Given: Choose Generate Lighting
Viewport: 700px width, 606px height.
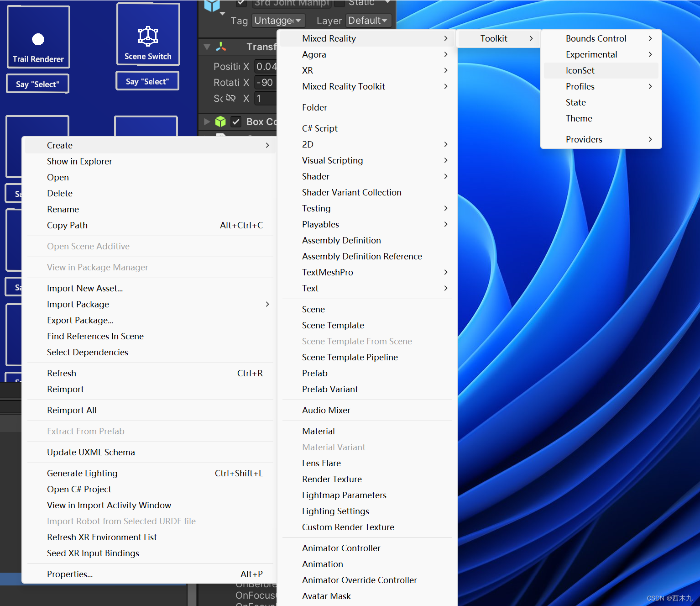Looking at the screenshot, I should click(150, 473).
